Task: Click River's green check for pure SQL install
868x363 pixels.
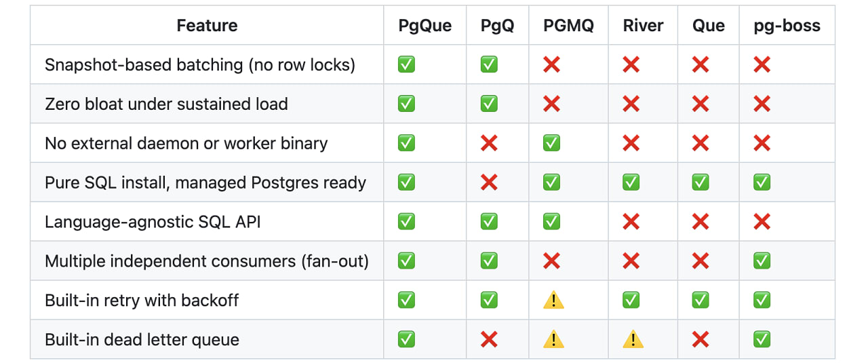Action: click(x=631, y=183)
